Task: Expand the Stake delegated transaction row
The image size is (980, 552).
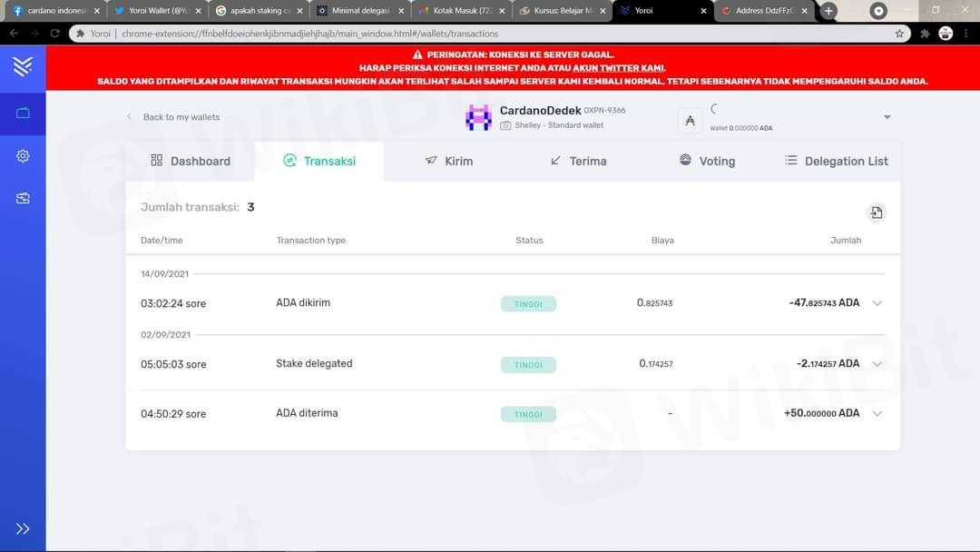Action: pos(877,364)
